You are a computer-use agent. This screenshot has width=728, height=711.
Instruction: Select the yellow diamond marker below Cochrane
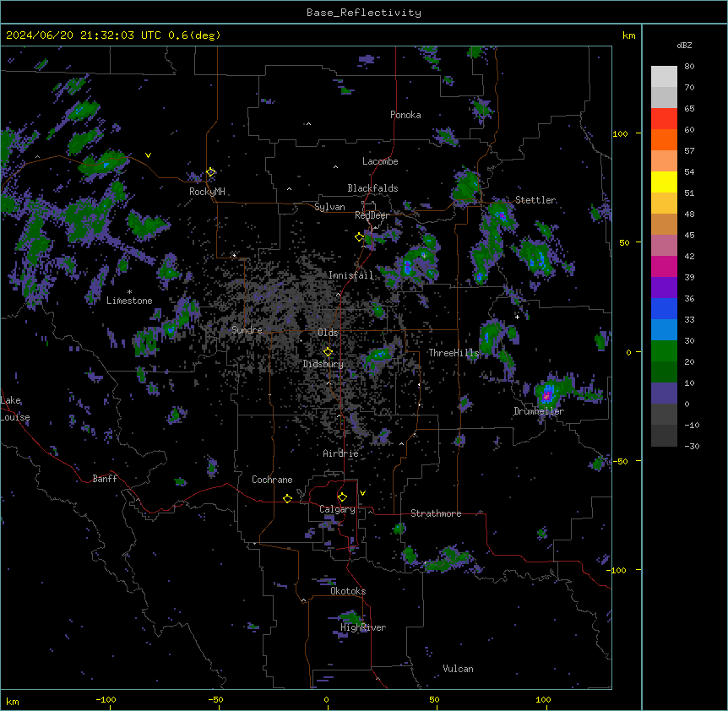pos(287,498)
